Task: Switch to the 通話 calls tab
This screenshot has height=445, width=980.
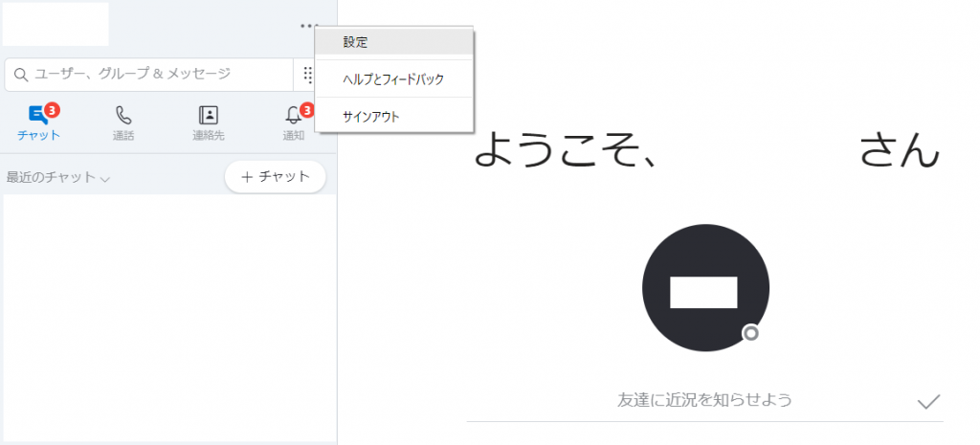Action: (123, 122)
